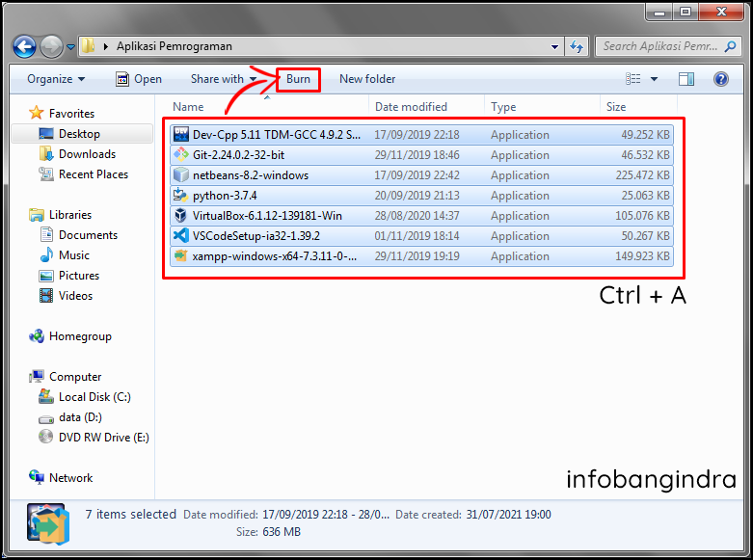Select the netbeans-8.2-windows file name

(251, 175)
